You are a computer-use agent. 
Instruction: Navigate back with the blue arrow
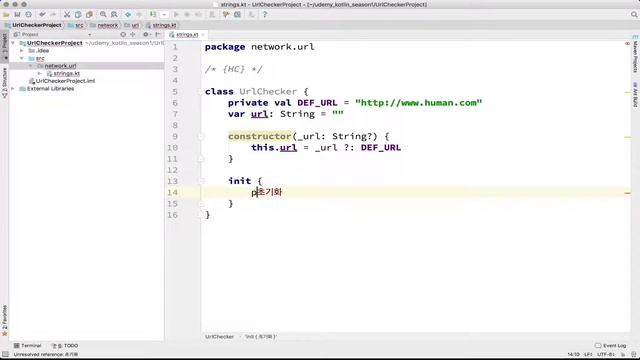tap(128, 15)
